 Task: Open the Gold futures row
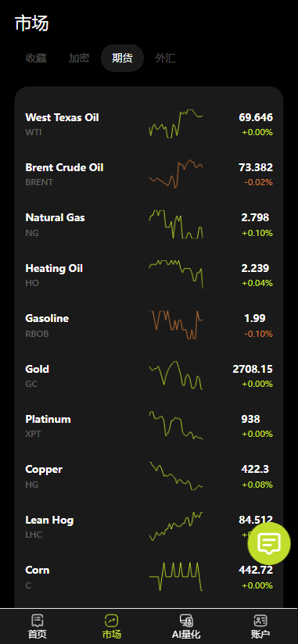[149, 375]
